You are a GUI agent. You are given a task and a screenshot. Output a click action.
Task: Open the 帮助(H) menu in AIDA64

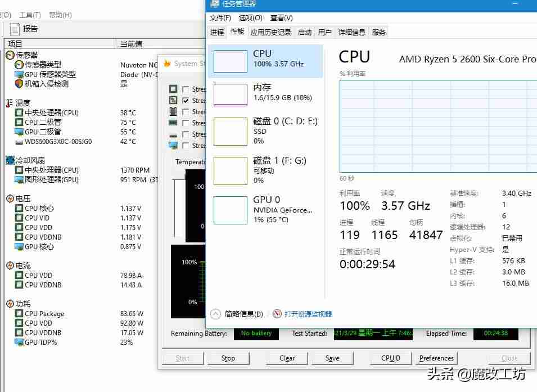point(60,15)
